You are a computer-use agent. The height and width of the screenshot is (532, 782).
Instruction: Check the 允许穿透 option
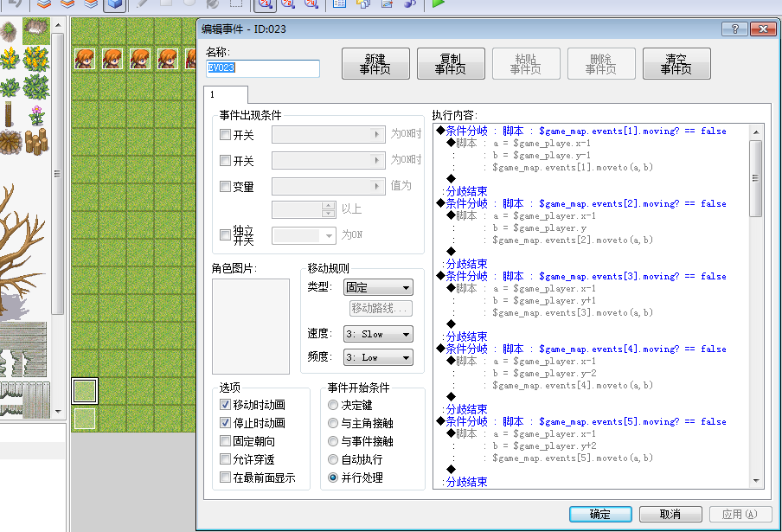tap(225, 459)
